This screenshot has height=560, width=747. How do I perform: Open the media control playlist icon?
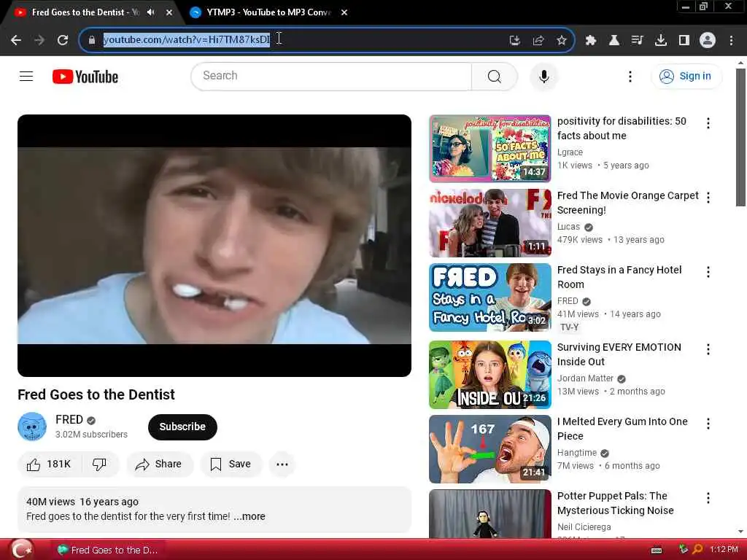click(x=638, y=41)
